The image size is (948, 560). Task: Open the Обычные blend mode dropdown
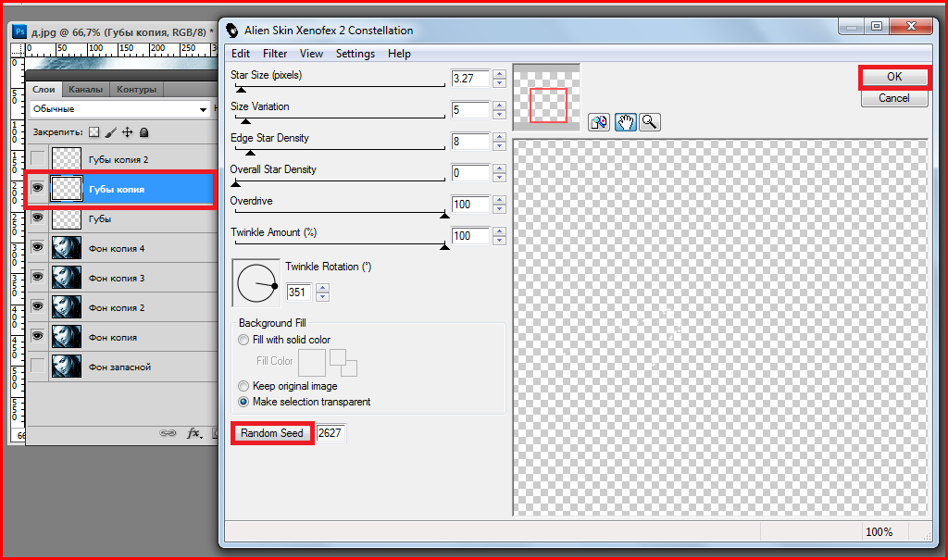119,109
